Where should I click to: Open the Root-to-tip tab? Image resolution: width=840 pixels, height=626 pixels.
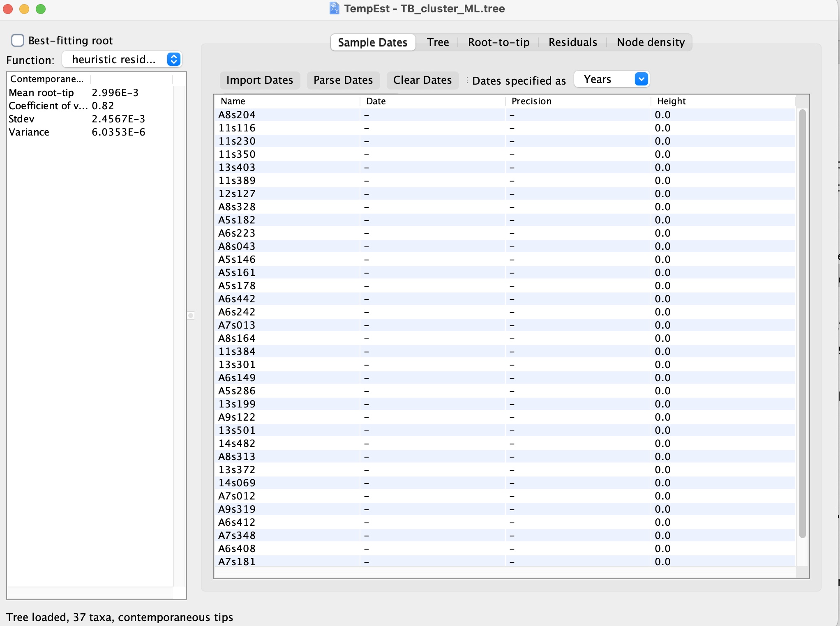(498, 42)
